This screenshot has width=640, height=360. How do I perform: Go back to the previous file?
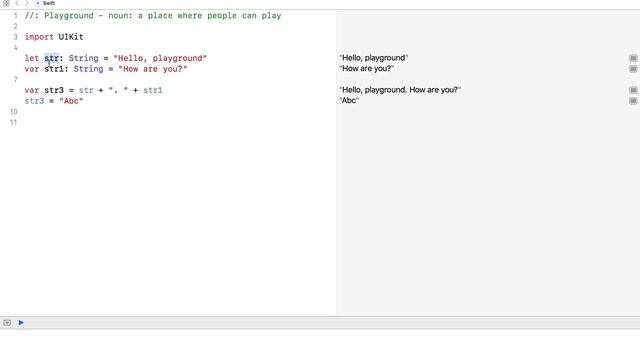point(17,3)
